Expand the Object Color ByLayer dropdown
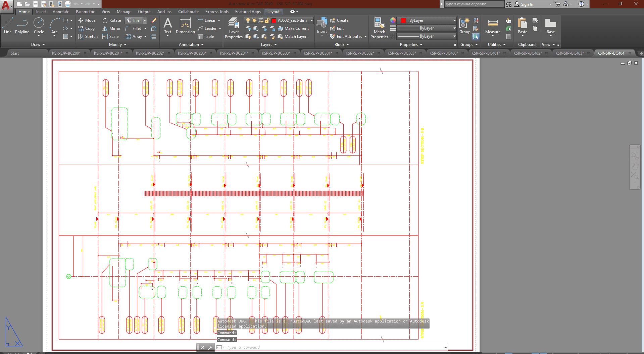644x354 pixels. (x=454, y=20)
